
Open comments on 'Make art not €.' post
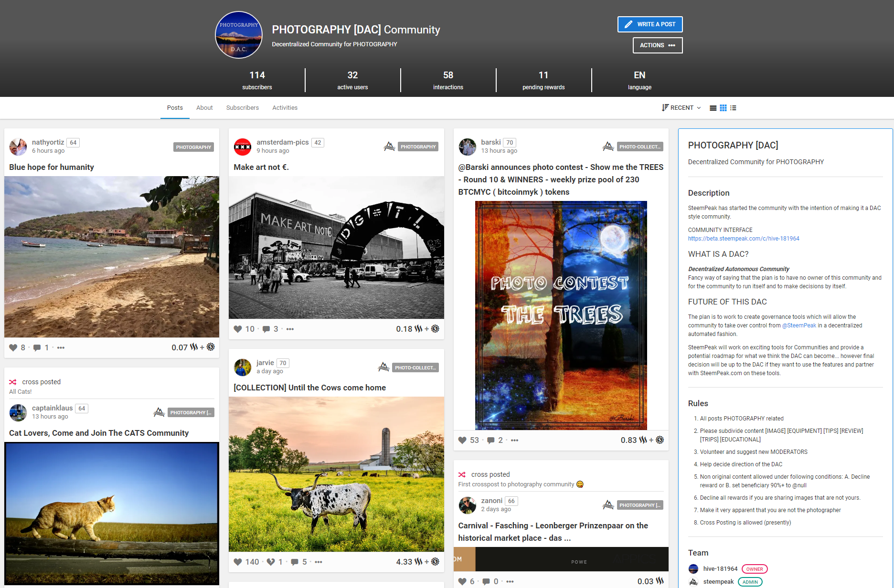point(266,329)
